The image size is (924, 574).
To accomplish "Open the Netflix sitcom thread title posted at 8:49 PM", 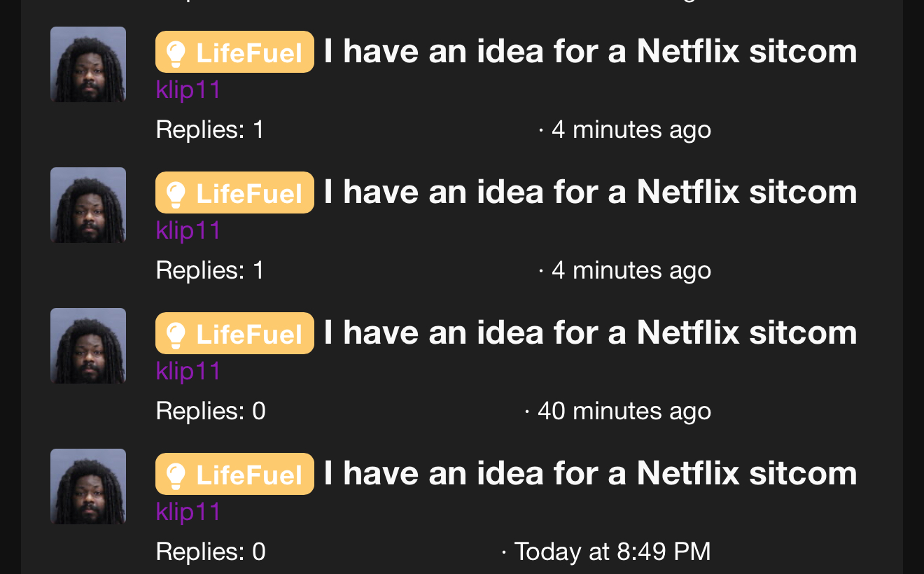I will coord(590,474).
